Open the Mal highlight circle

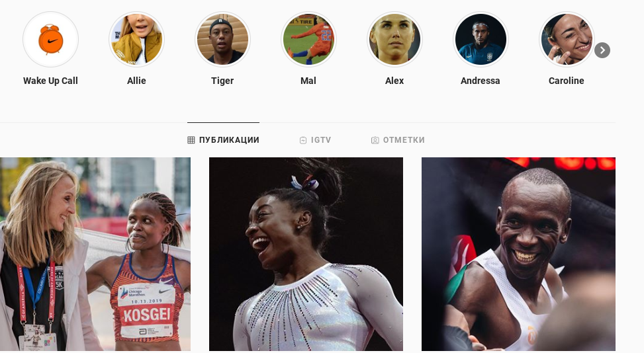308,40
